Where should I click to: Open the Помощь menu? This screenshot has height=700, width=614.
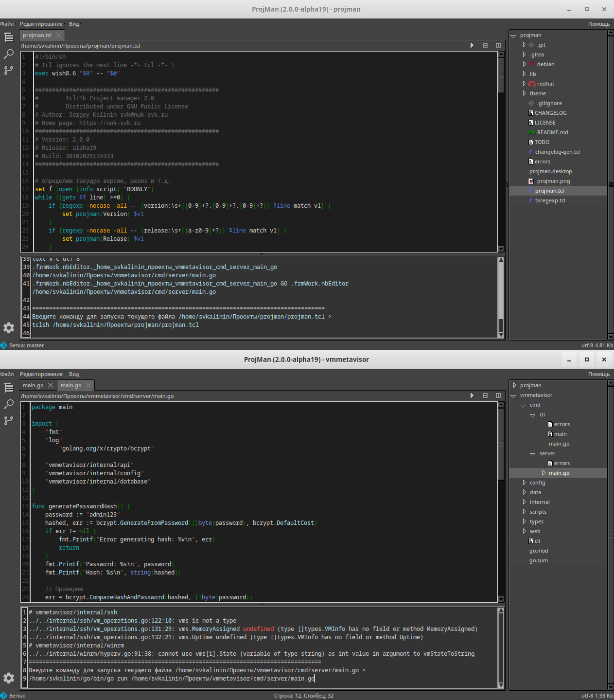tap(598, 23)
